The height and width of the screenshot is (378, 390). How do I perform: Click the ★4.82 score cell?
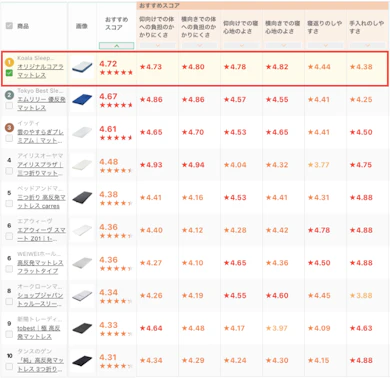(277, 67)
